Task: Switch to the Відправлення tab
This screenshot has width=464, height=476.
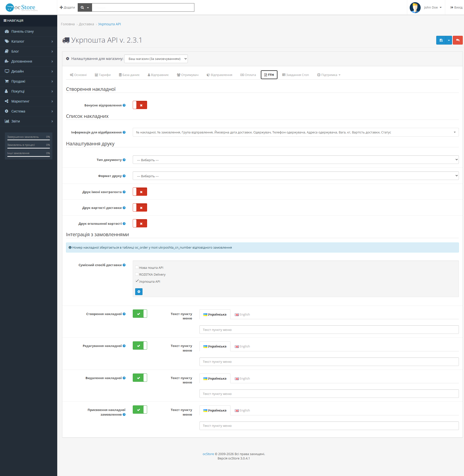Action: coord(219,75)
